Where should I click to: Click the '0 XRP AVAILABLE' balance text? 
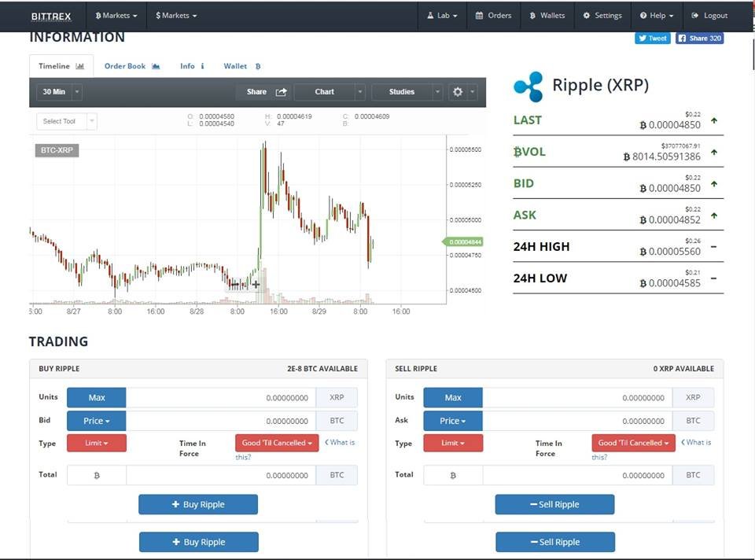683,368
